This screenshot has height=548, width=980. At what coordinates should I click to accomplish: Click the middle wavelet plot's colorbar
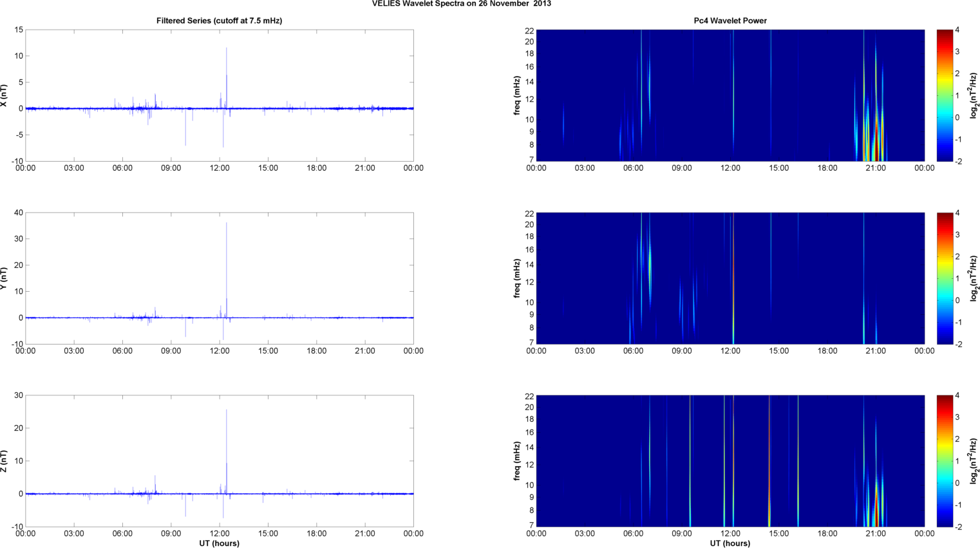944,278
